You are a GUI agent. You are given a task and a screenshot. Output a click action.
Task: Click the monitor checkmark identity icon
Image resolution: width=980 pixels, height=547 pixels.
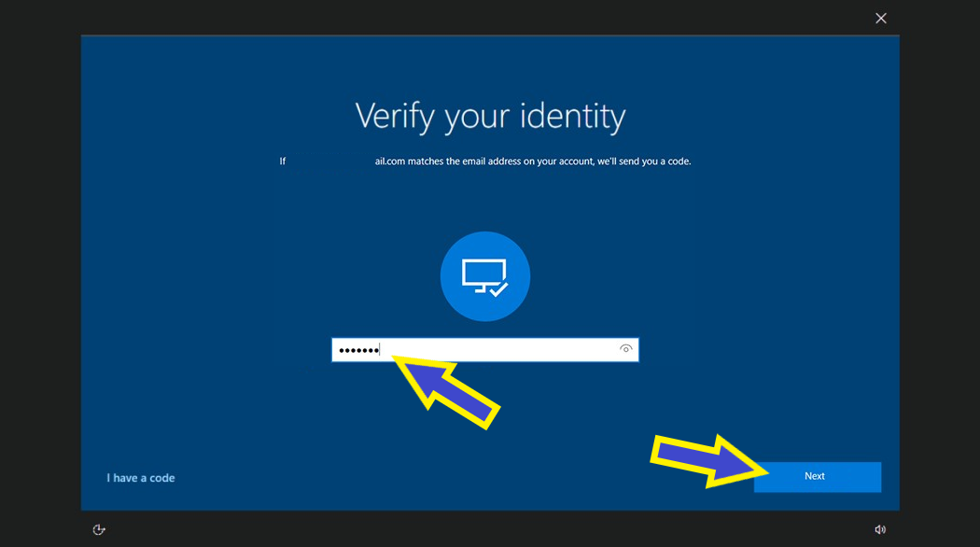[485, 276]
